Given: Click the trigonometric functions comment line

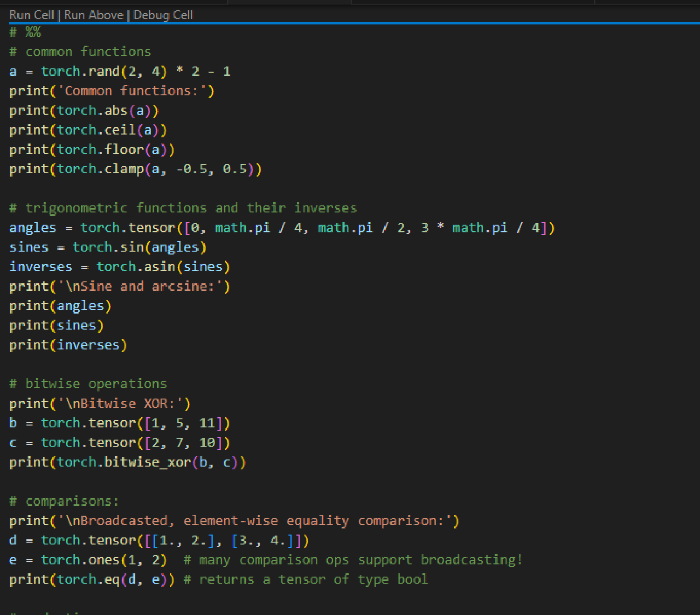Looking at the screenshot, I should tap(183, 208).
